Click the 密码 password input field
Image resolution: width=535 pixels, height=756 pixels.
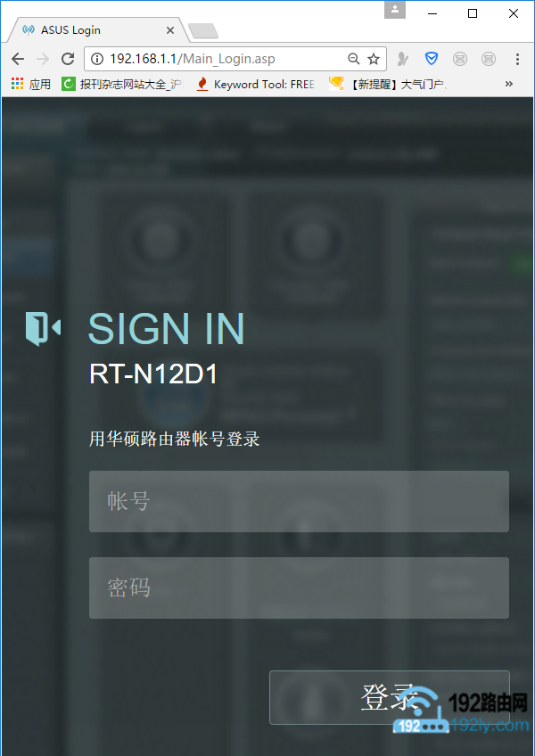tap(299, 588)
